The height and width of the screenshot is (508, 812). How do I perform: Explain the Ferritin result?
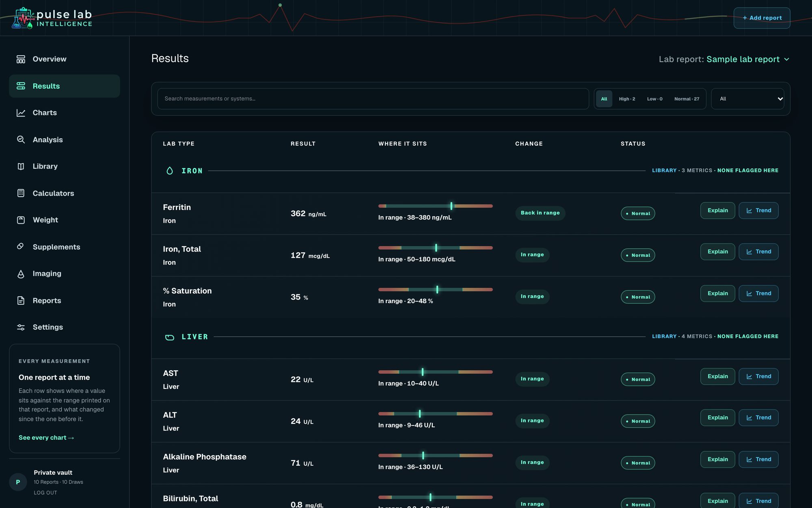(717, 211)
